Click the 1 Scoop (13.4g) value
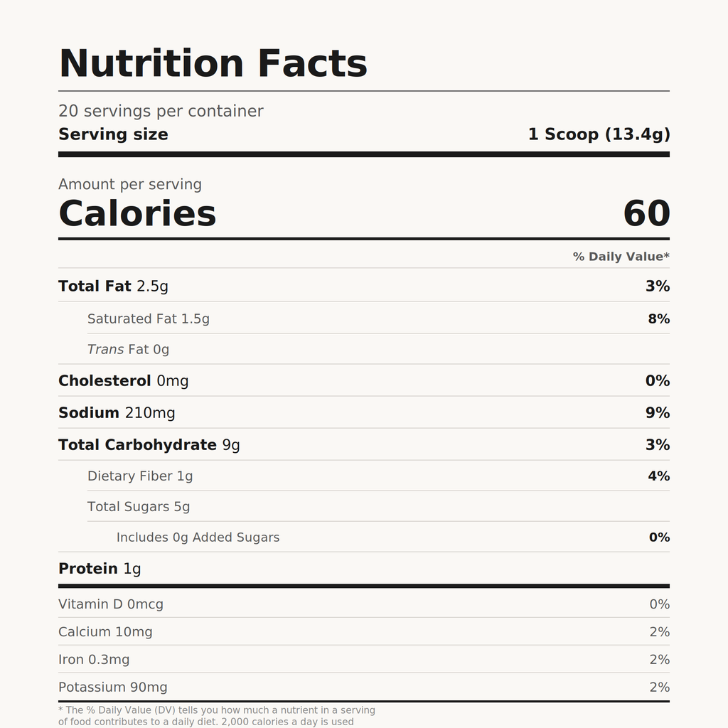Viewport: 728px width, 728px height. point(599,134)
